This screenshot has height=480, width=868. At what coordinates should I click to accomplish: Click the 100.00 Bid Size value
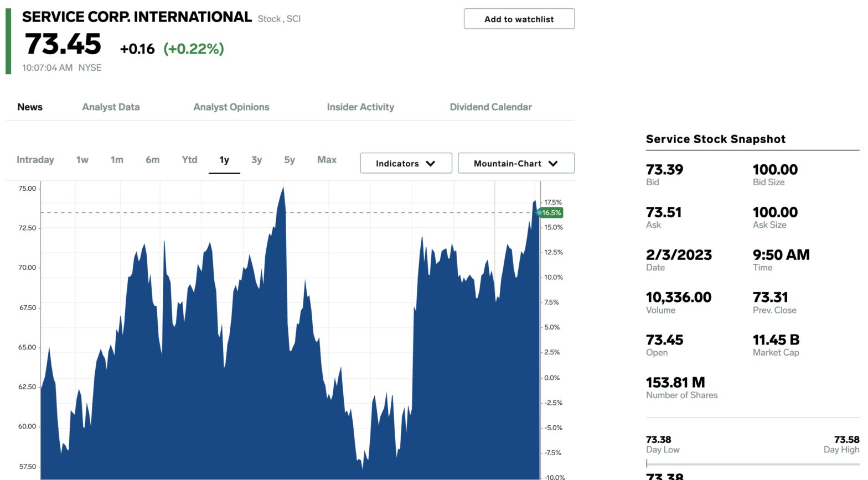pyautogui.click(x=775, y=169)
